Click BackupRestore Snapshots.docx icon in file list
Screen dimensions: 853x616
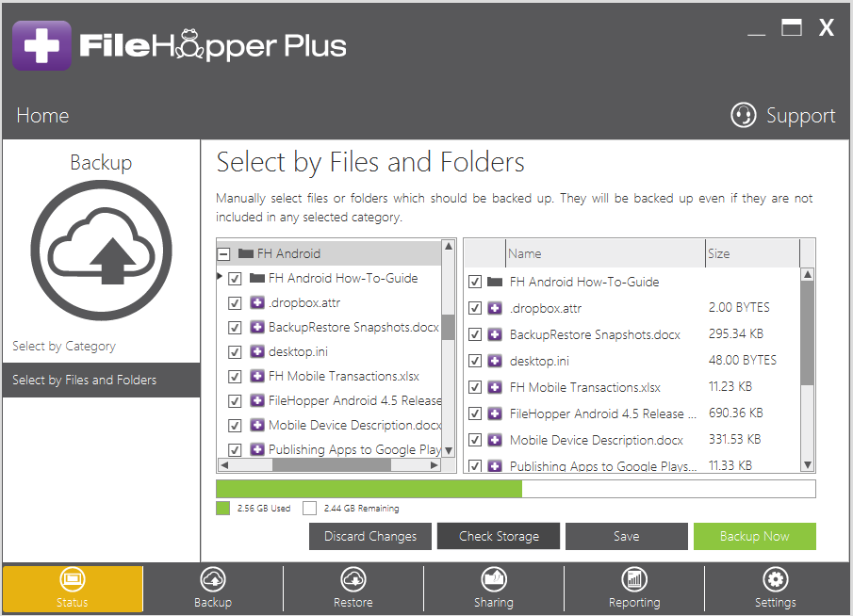[x=495, y=334]
